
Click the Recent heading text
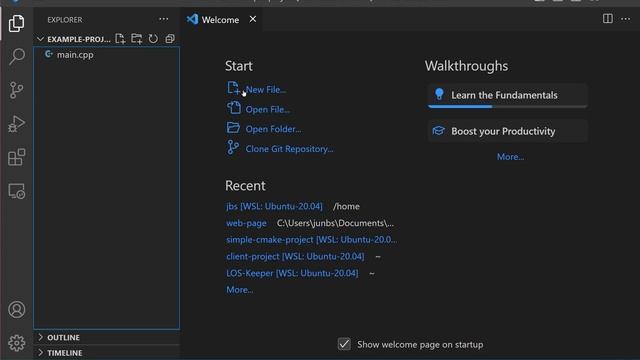pos(245,186)
